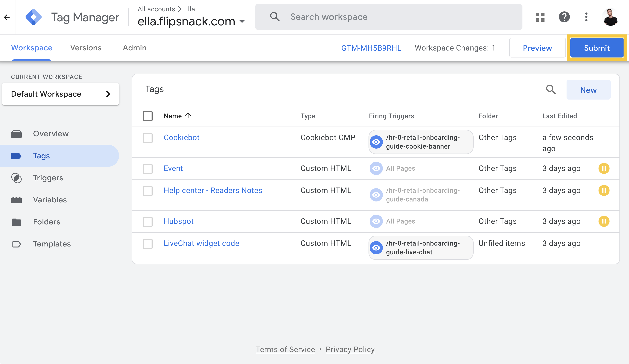Open the LiveChat widget code tag
Viewport: 629px width, 364px height.
201,243
